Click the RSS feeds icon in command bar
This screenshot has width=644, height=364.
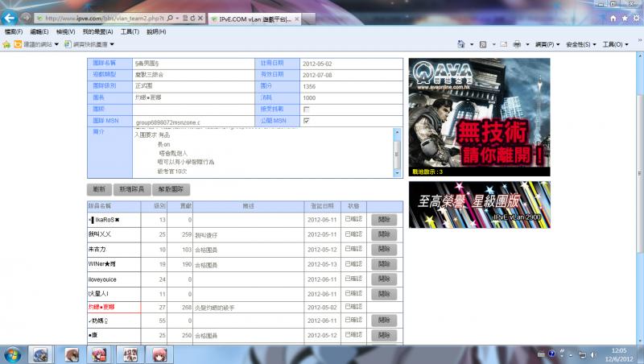482,44
